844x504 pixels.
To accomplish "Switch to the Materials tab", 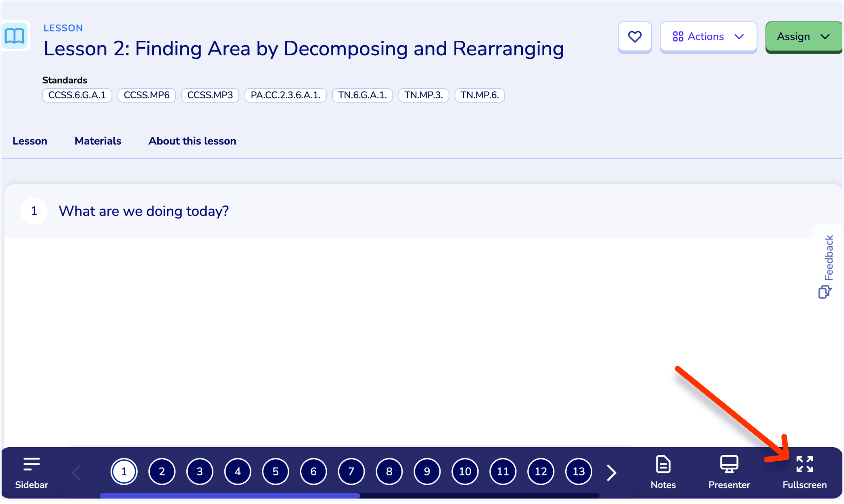I will click(98, 141).
